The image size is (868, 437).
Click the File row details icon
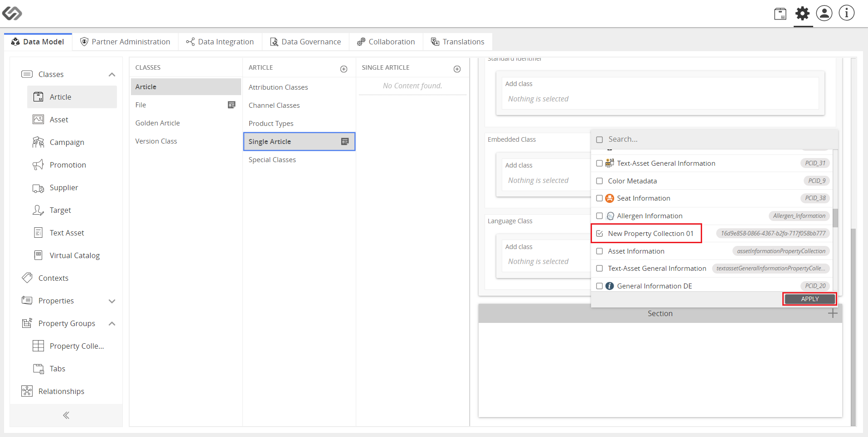(x=232, y=105)
